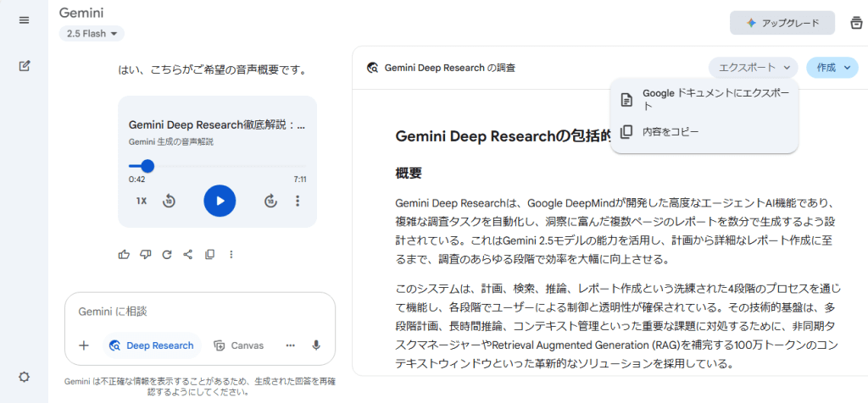Screen dimensions: 868x403
Task: Toggle the Canvas mode chip
Action: click(238, 345)
